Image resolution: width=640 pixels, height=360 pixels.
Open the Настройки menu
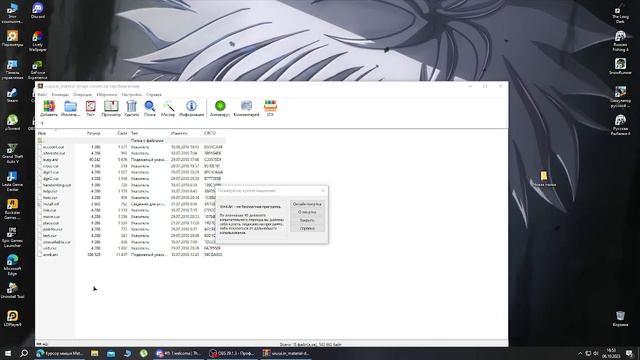131,95
